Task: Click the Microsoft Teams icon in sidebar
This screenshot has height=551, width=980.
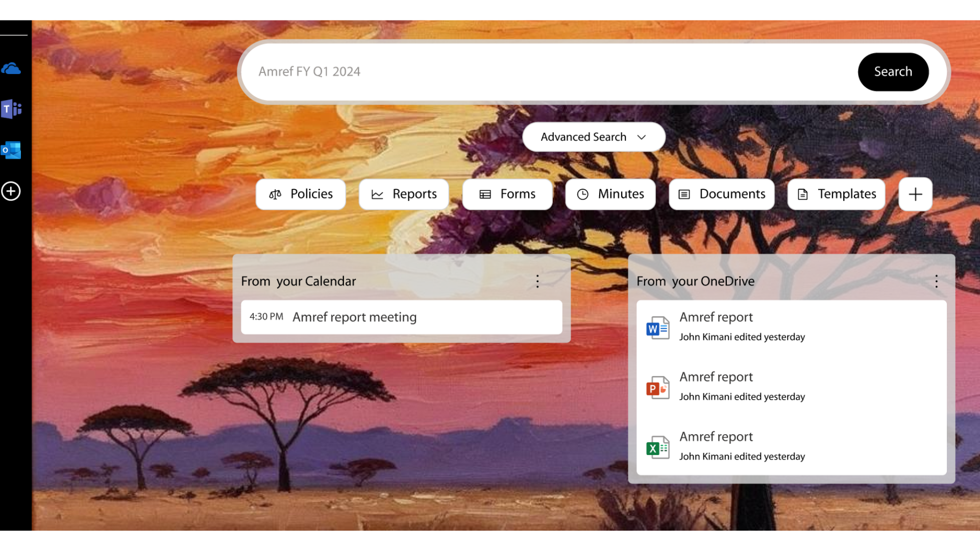Action: tap(11, 109)
